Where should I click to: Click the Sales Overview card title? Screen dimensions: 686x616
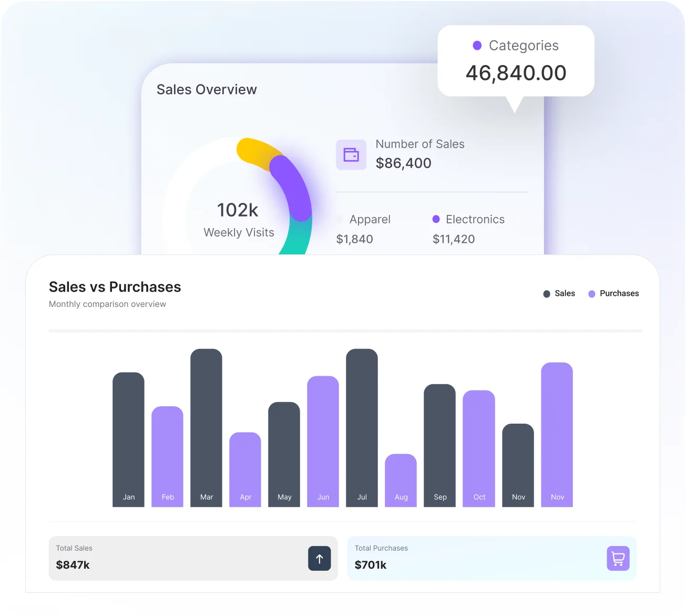click(x=207, y=89)
